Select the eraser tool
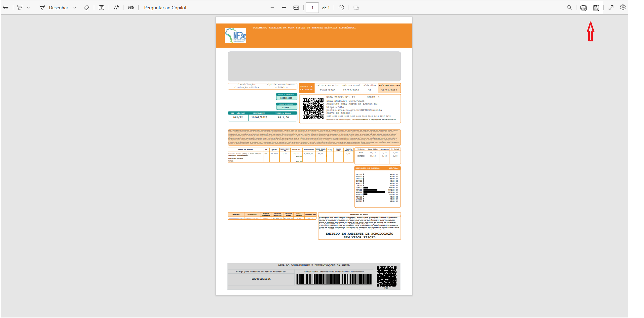Screen dimensions: 644x318 [87, 8]
